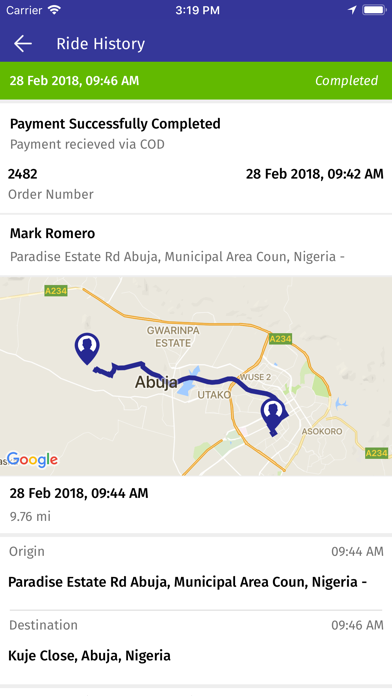
Task: Tap the Kuje Close destination row
Action: point(196,647)
